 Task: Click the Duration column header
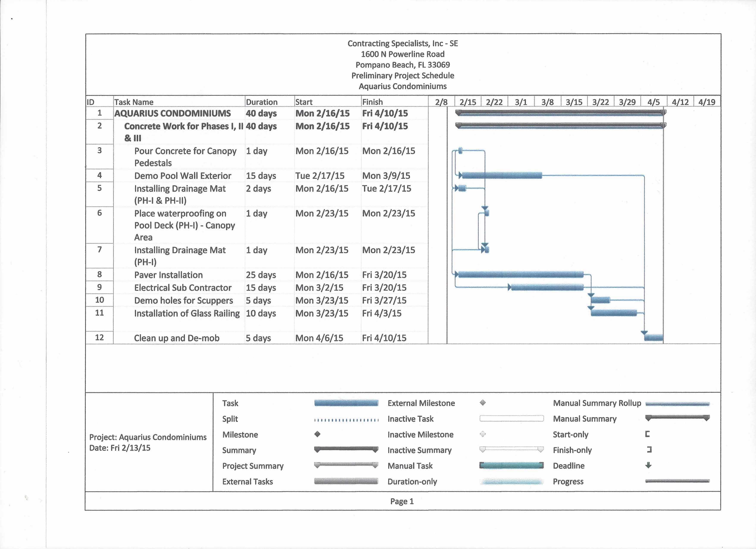(x=261, y=102)
